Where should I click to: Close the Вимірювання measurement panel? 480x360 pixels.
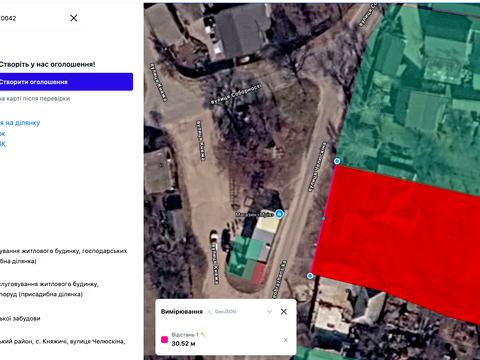(284, 312)
